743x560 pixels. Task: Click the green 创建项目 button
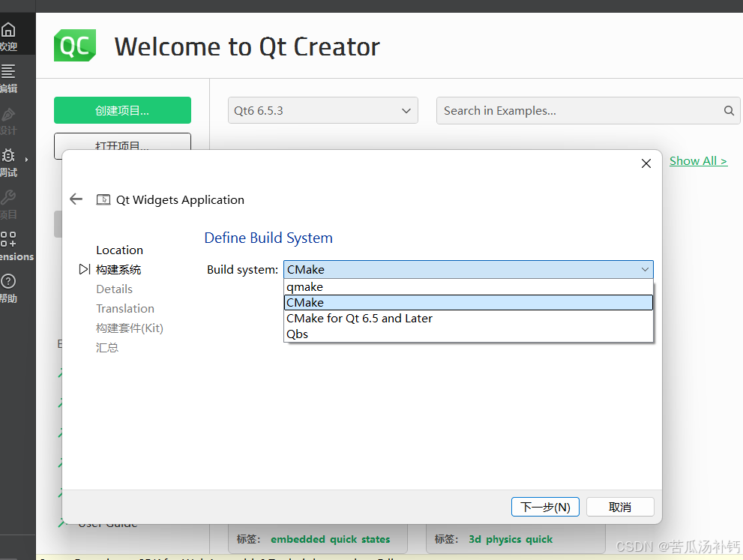tap(122, 110)
